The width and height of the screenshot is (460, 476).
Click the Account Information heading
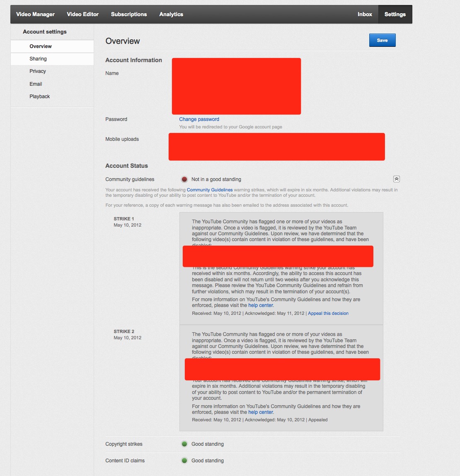pyautogui.click(x=133, y=60)
